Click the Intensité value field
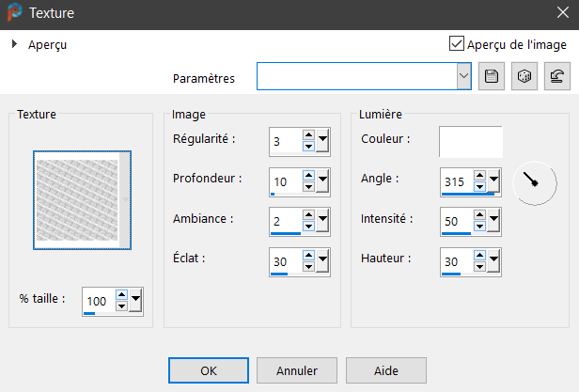 (x=456, y=220)
